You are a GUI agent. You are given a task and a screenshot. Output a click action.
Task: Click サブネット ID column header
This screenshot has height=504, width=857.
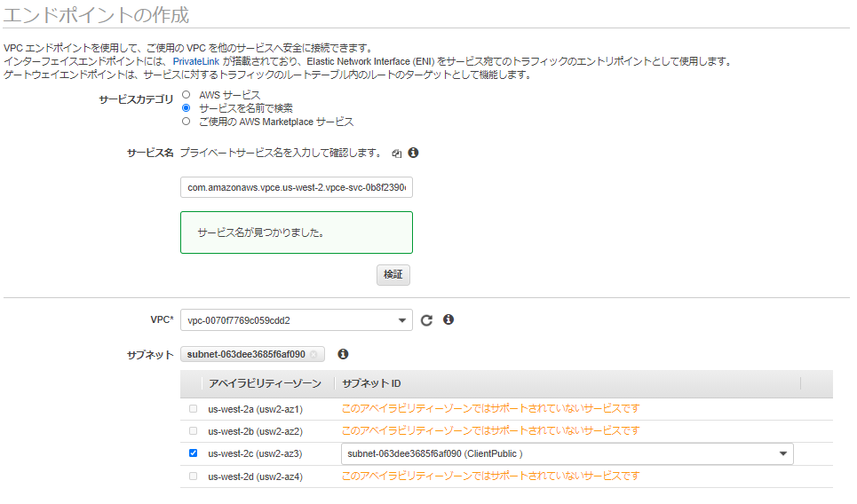371,383
